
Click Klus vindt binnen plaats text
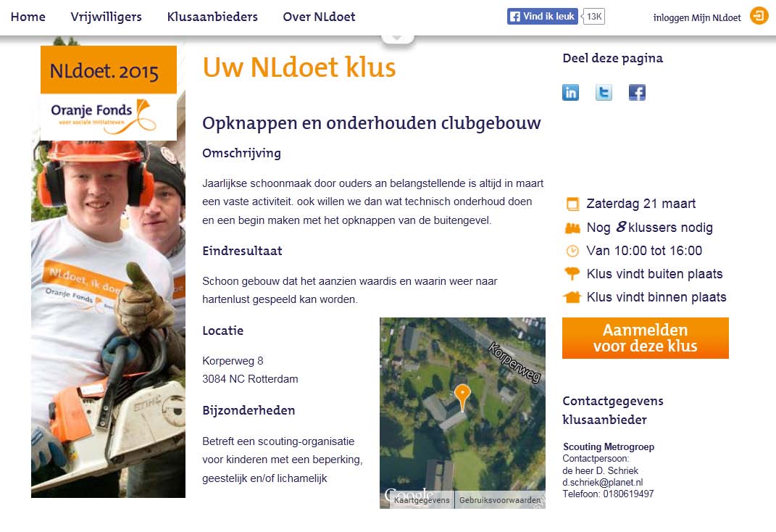tap(656, 297)
